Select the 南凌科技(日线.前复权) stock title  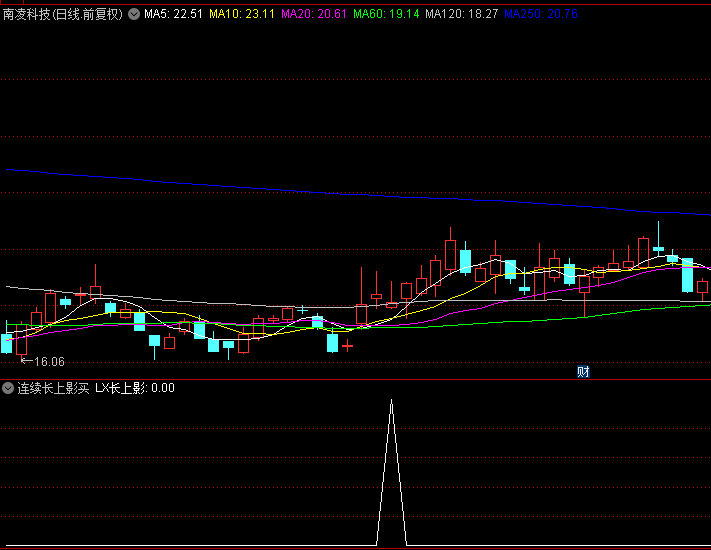pos(63,14)
